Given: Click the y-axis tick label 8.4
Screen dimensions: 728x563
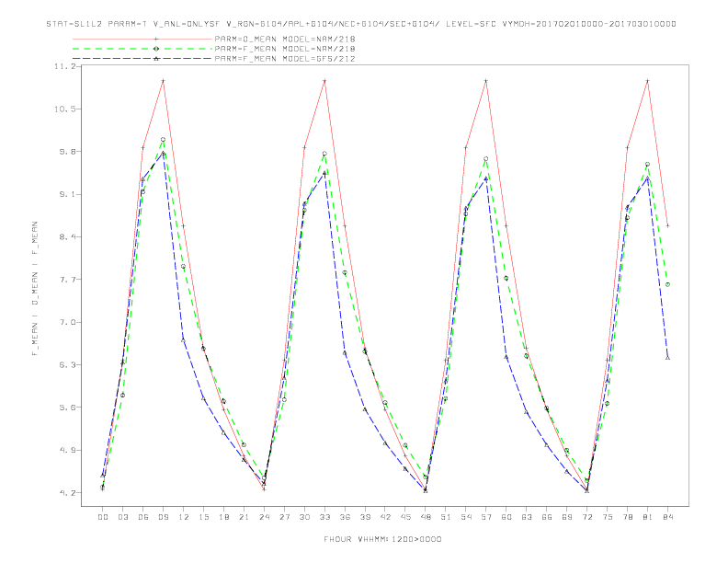Looking at the screenshot, I should click(67, 237).
